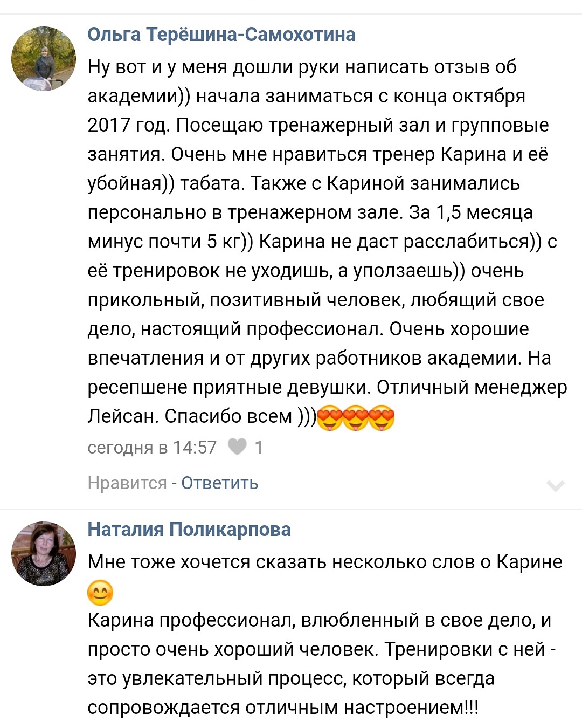The image size is (582, 728).
Task: Click the "сегодня в 14:57" timestamp
Action: click(x=152, y=448)
